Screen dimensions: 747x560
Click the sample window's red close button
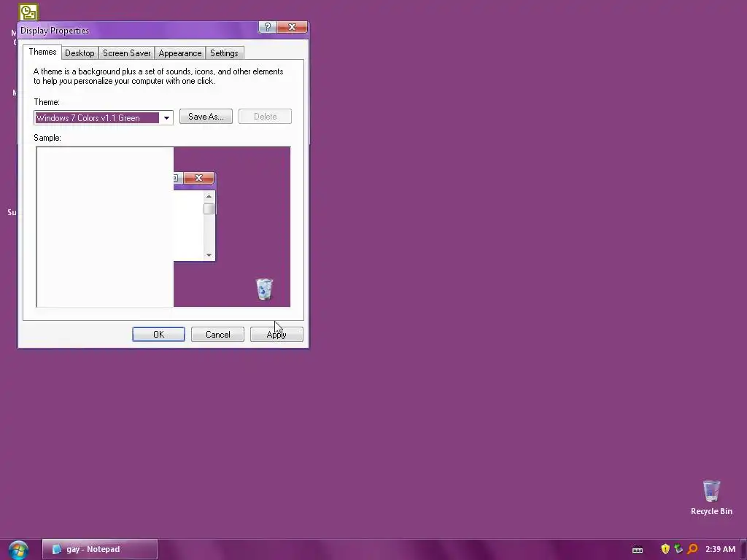[x=198, y=178]
